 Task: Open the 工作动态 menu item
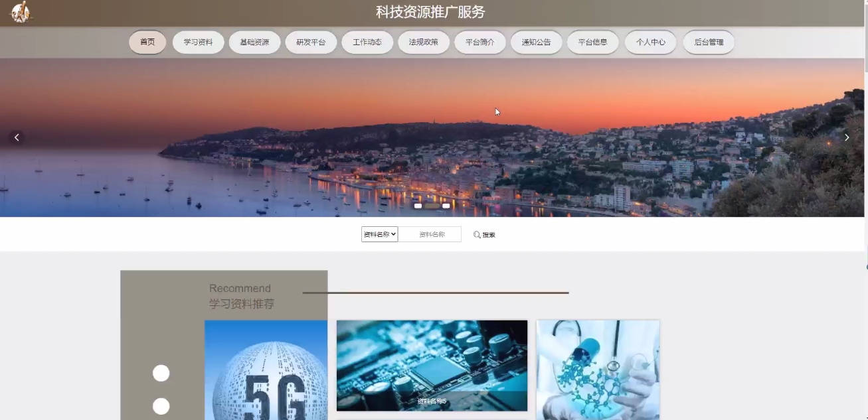[367, 42]
